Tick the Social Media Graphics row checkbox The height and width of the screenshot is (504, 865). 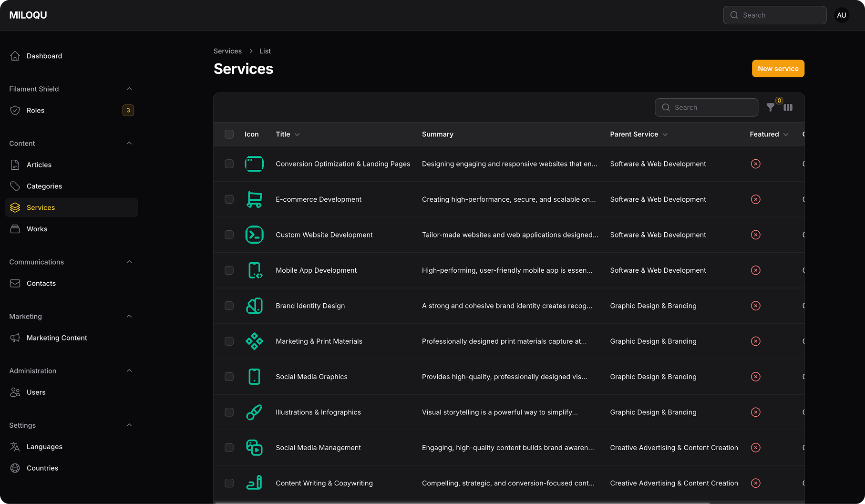pos(229,377)
